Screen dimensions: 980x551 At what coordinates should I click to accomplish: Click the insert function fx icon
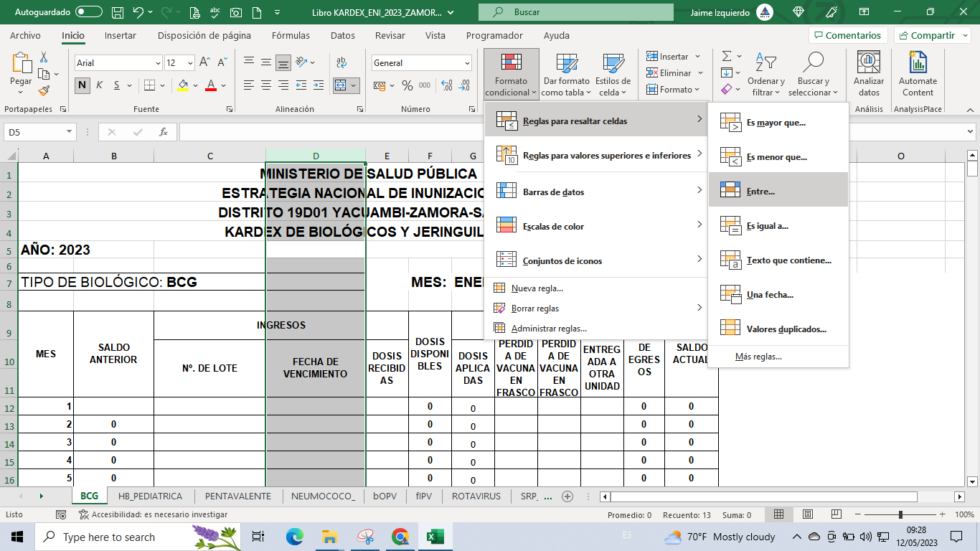coord(164,132)
